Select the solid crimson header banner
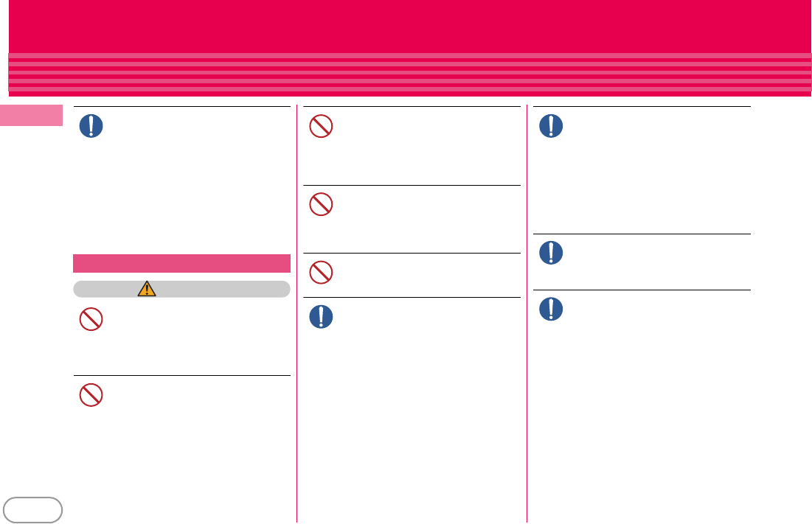The height and width of the screenshot is (524, 812). click(409, 26)
